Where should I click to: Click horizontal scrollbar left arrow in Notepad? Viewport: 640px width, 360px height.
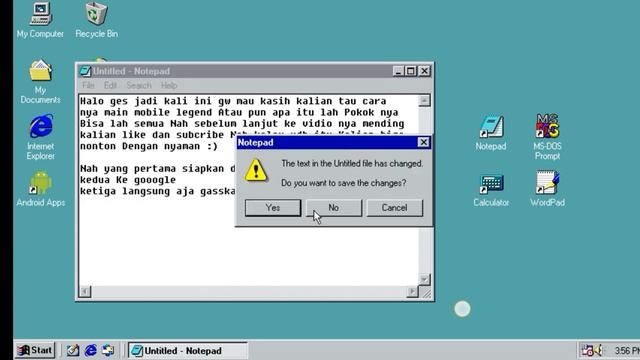(85, 291)
